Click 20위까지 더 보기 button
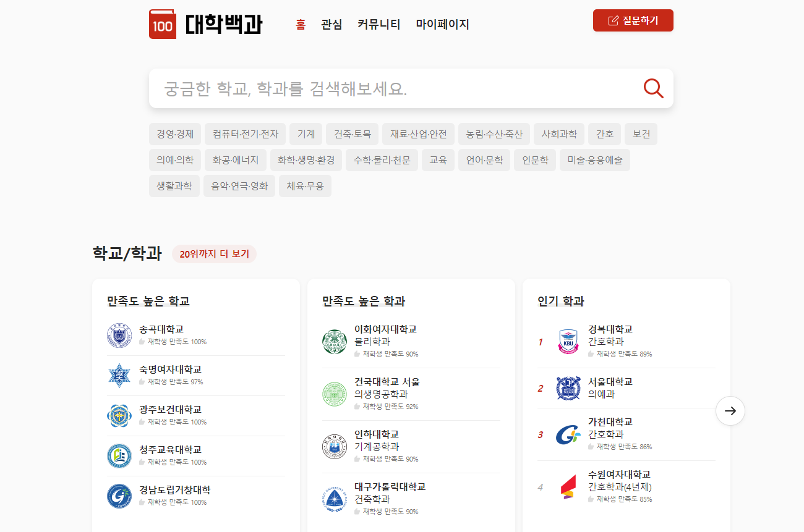Image resolution: width=804 pixels, height=532 pixels. (x=215, y=254)
